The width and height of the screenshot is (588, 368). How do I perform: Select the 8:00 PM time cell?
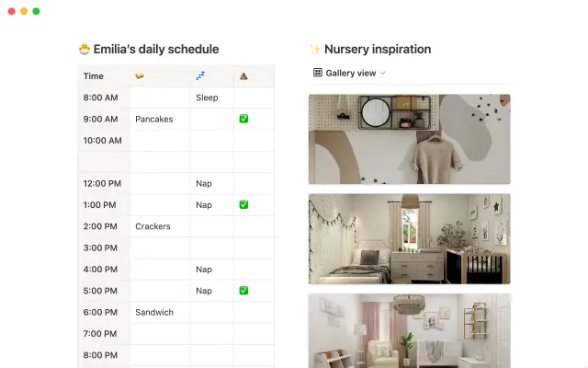click(104, 355)
